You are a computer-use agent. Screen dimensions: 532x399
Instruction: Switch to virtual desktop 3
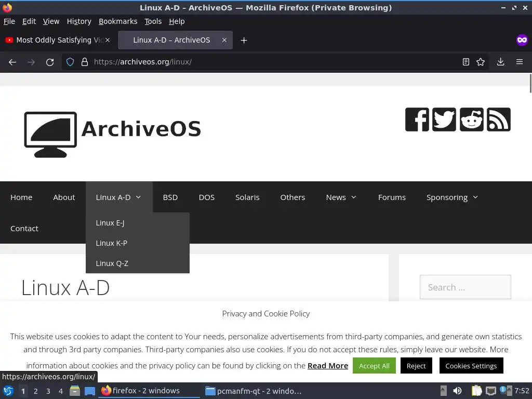[x=48, y=391]
